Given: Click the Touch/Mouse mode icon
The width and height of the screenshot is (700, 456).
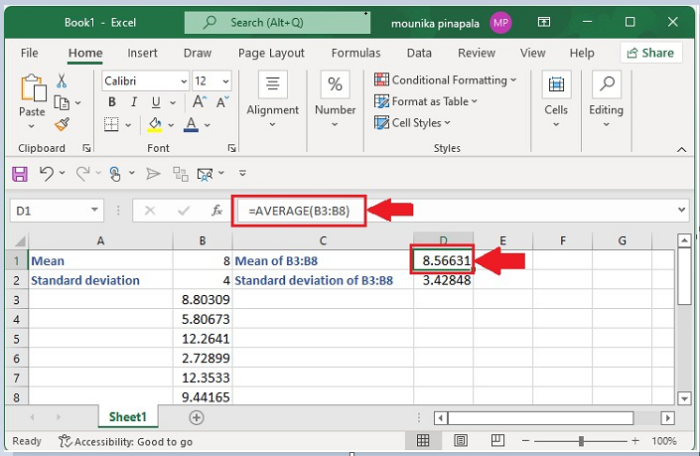Looking at the screenshot, I should (115, 174).
